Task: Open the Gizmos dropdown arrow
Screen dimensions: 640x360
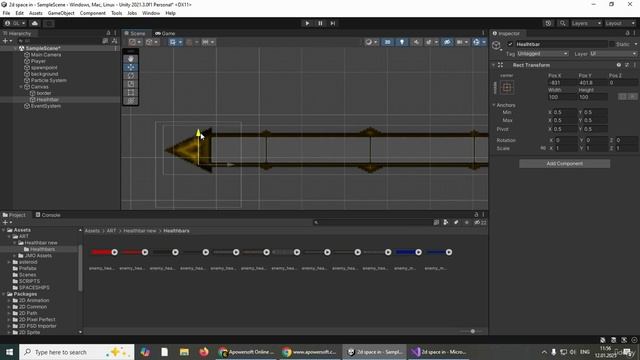Action: (484, 42)
